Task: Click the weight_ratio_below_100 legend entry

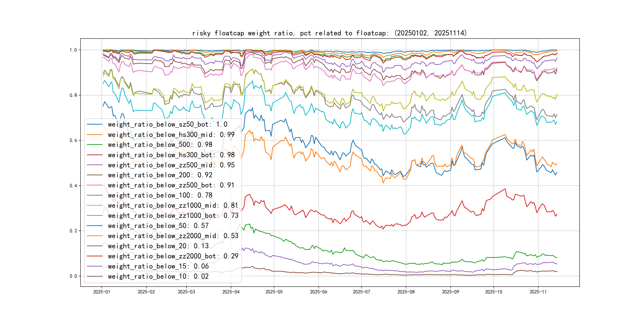Action: pyautogui.click(x=160, y=196)
